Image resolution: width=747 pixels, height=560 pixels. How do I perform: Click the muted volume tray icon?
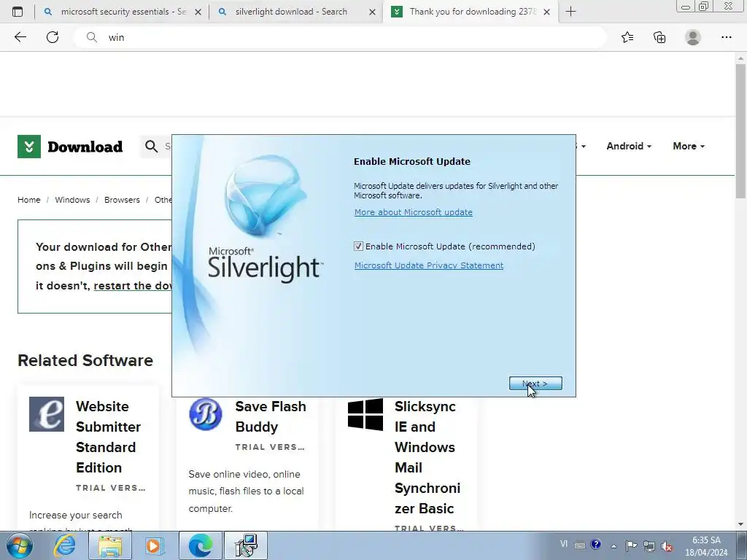[x=667, y=546]
